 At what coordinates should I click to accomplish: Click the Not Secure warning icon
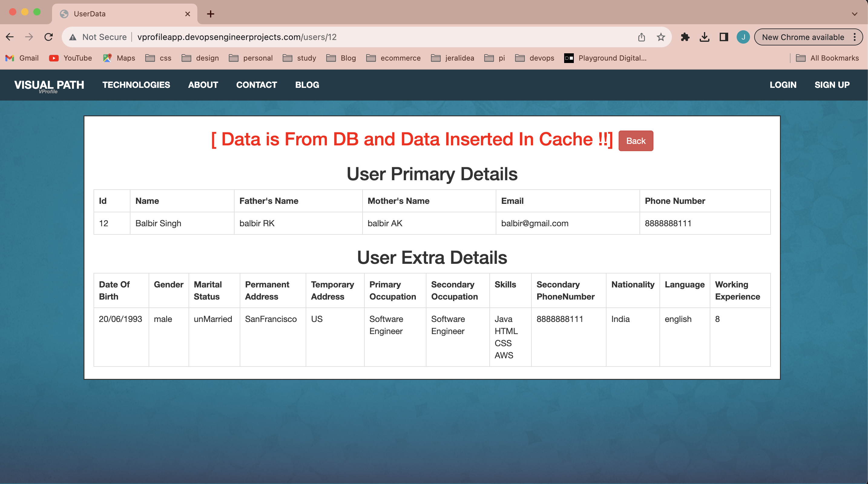pyautogui.click(x=73, y=37)
